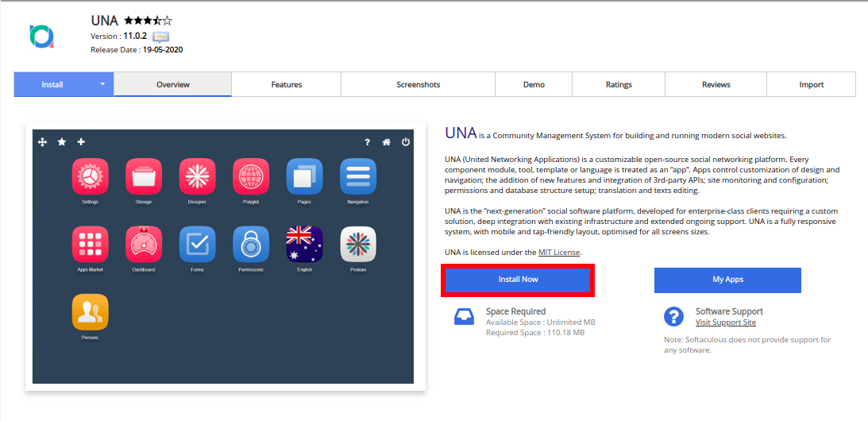Click the star rating next to UNA
This screenshot has width=868, height=421.
tap(148, 21)
